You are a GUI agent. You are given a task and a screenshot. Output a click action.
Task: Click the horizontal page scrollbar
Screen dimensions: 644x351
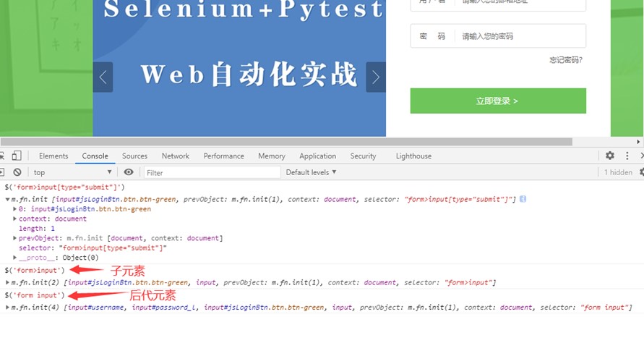(x=286, y=142)
